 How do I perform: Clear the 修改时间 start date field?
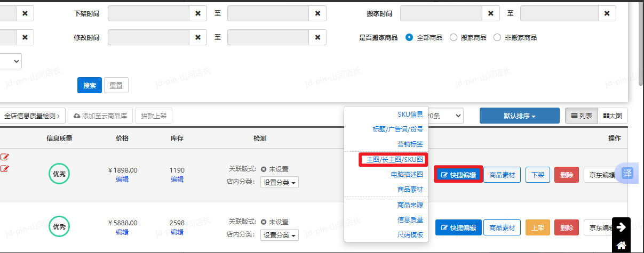[198, 37]
